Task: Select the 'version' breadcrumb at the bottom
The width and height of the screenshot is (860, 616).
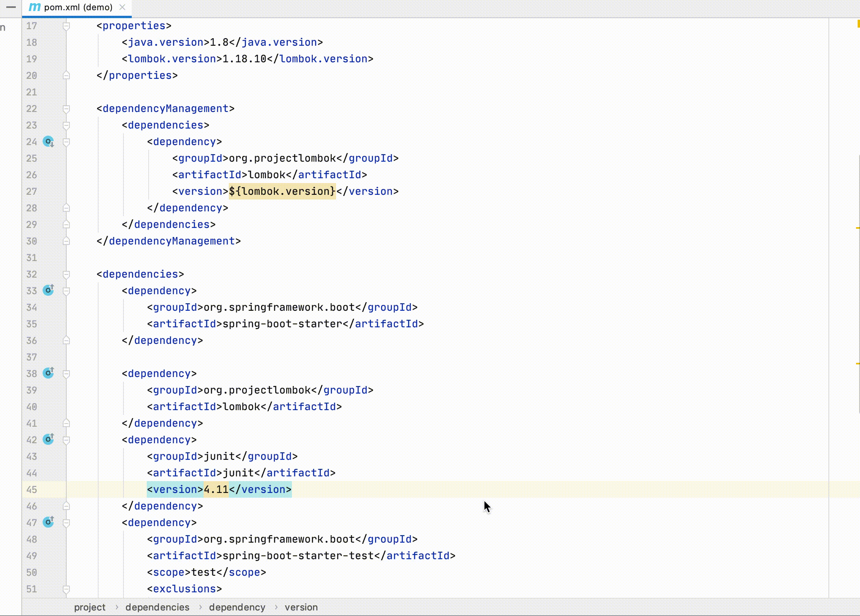Action: 301,607
